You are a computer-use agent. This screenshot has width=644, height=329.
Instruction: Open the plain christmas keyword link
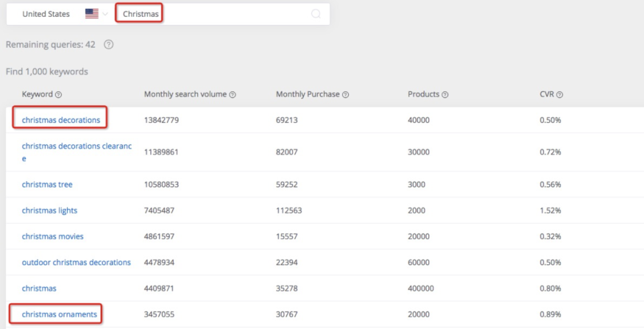(x=39, y=288)
